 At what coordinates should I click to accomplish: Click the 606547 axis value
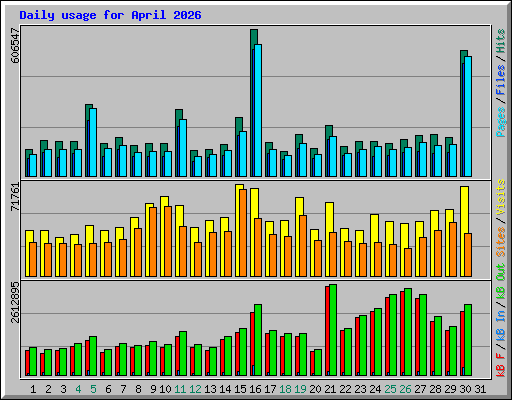(x=15, y=45)
